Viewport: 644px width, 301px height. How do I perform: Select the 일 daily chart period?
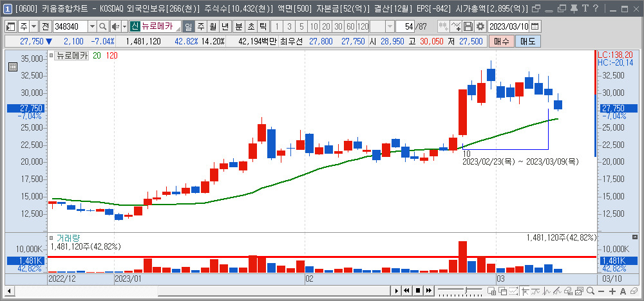point(189,26)
